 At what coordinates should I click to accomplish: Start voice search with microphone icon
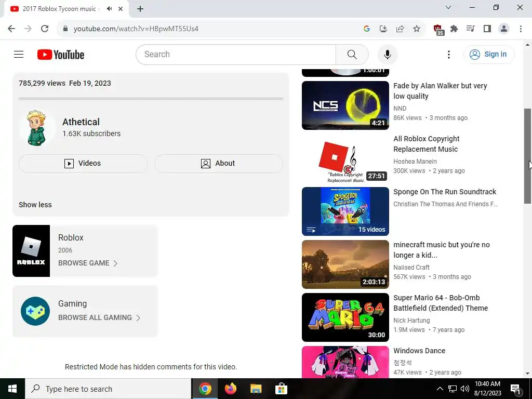click(x=387, y=54)
